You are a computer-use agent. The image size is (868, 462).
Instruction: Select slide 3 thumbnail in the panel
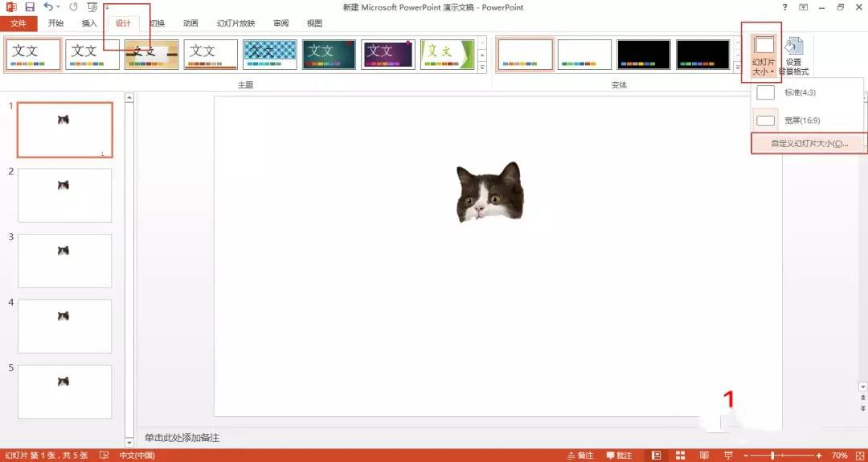[x=65, y=260]
